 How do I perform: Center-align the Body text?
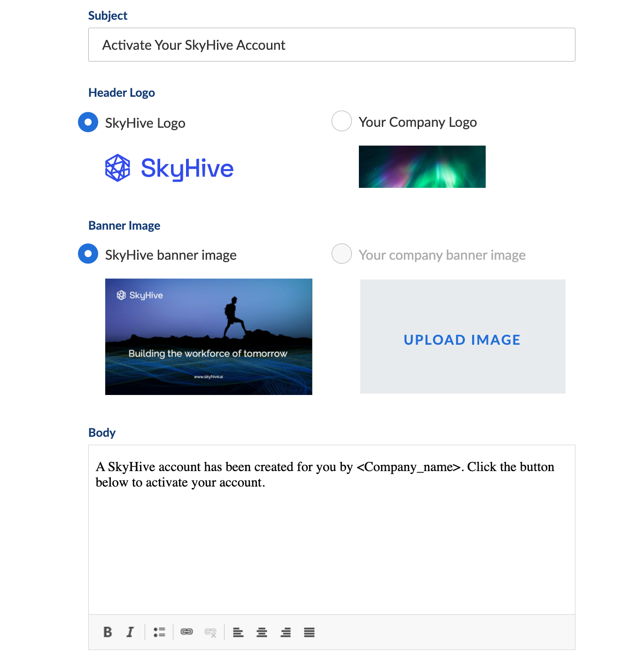(x=262, y=632)
